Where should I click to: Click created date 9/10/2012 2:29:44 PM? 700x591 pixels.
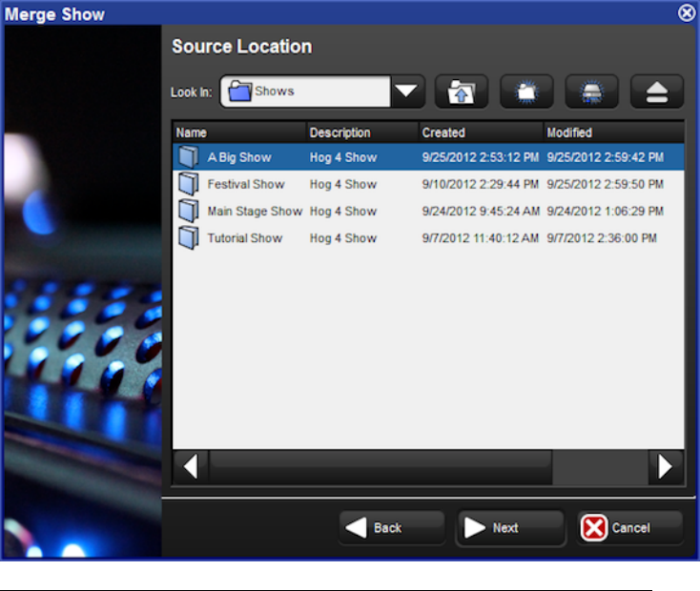click(x=481, y=184)
